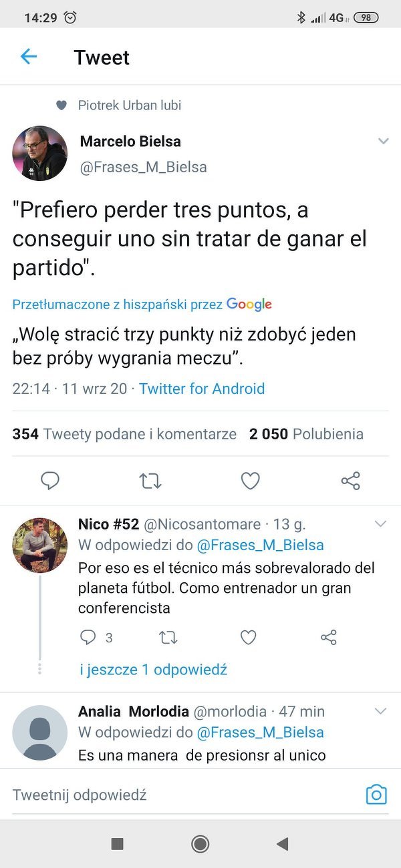Viewport: 401px width, 868px height.
Task: Share Nico #52's reply
Action: coord(328,638)
